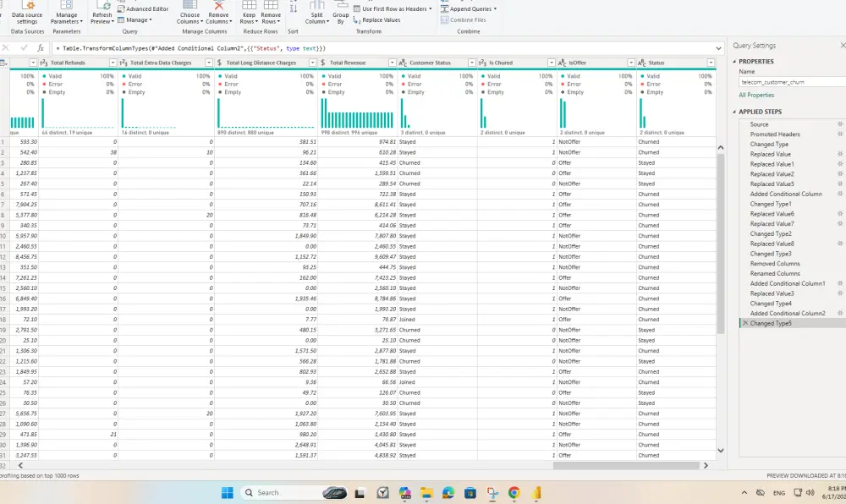846x504 pixels.
Task: Click the horizontal scrollbar right arrow
Action: tap(706, 465)
